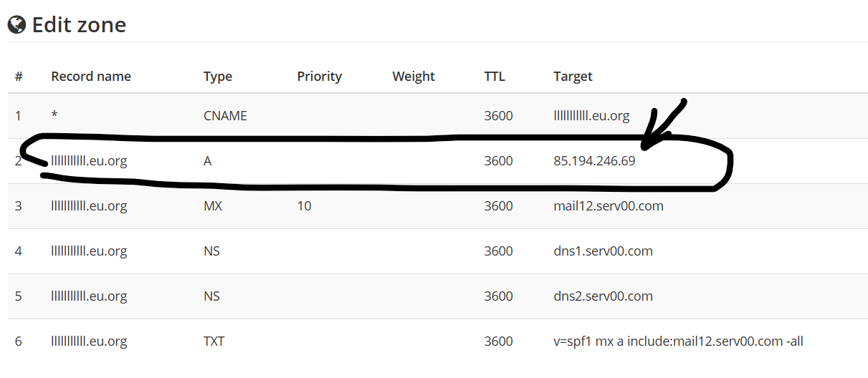Click the record name in row 2

[89, 161]
